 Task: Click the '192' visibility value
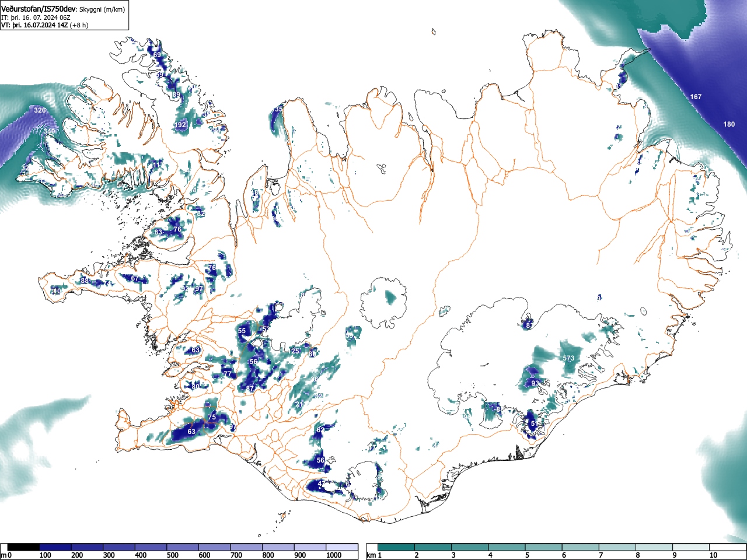click(181, 125)
